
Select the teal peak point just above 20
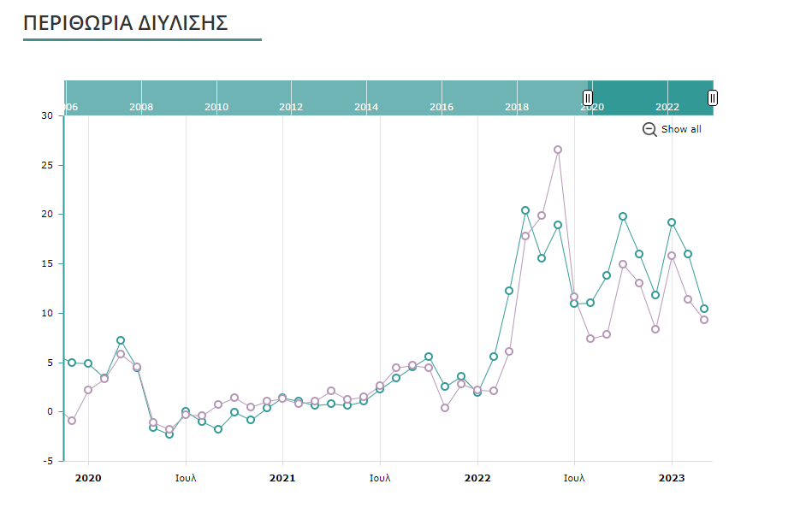click(525, 210)
